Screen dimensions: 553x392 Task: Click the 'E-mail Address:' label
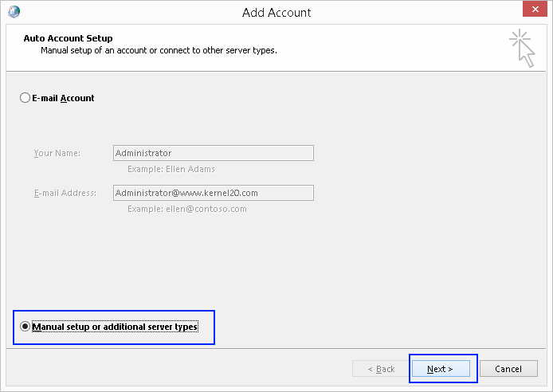pos(65,193)
